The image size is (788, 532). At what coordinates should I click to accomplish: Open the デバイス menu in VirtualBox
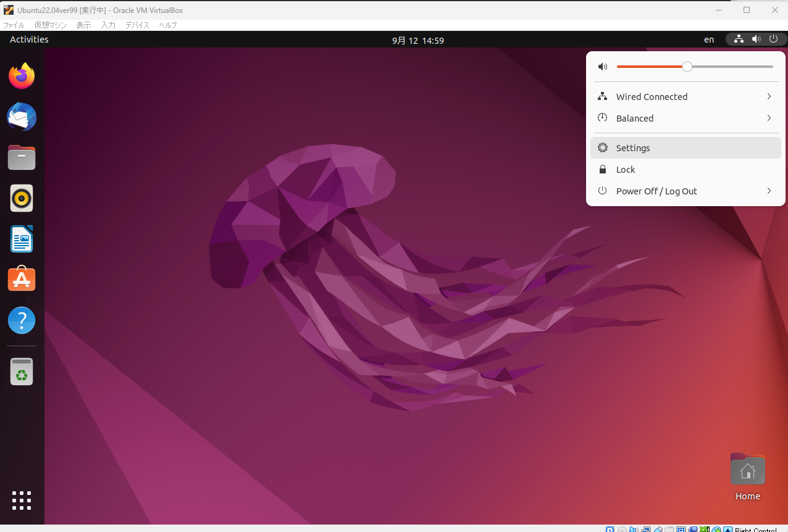pos(137,25)
